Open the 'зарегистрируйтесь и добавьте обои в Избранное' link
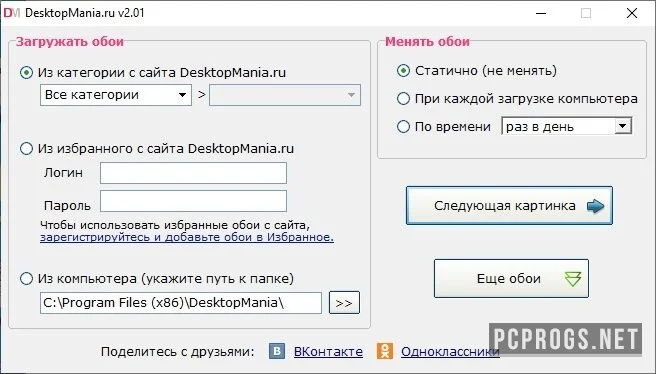The height and width of the screenshot is (374, 656). (x=187, y=237)
